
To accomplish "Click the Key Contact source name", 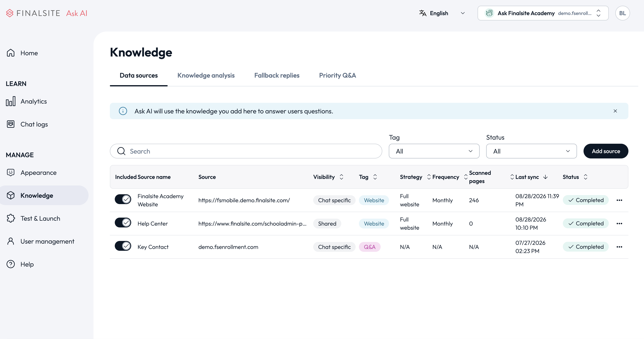I will (153, 247).
